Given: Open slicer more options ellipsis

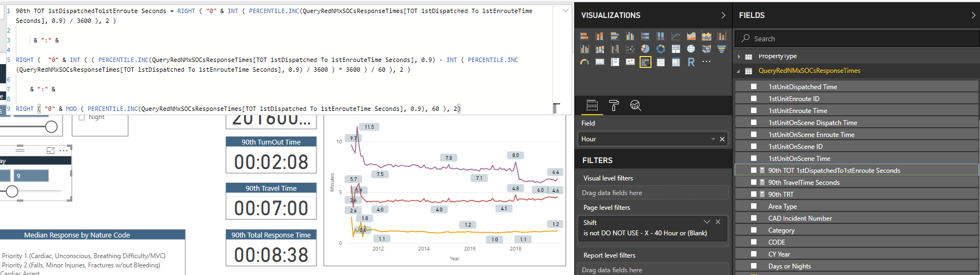Looking at the screenshot, I should 64,151.
